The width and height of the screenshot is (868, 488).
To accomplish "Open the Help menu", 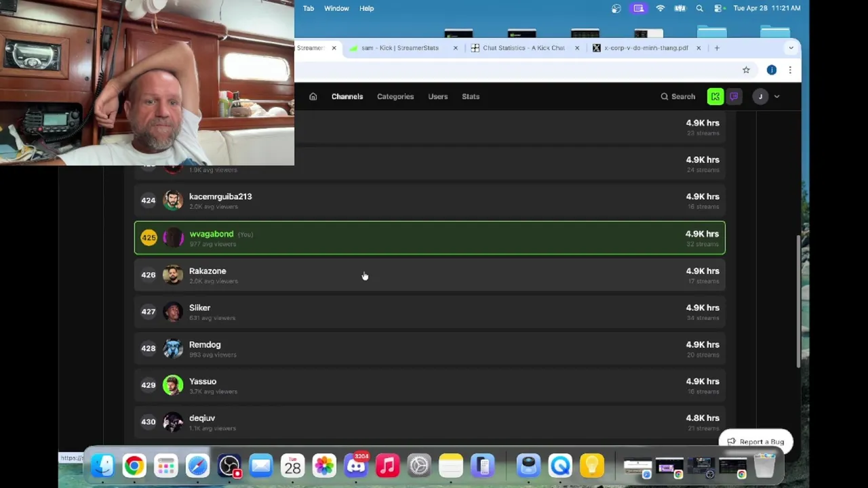I will [x=367, y=8].
